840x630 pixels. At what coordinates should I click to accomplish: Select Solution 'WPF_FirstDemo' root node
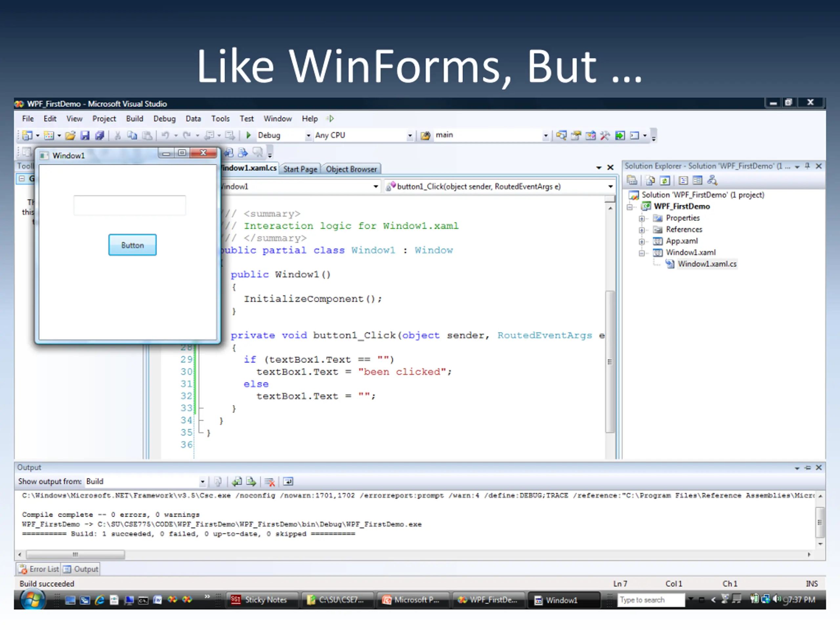(703, 195)
